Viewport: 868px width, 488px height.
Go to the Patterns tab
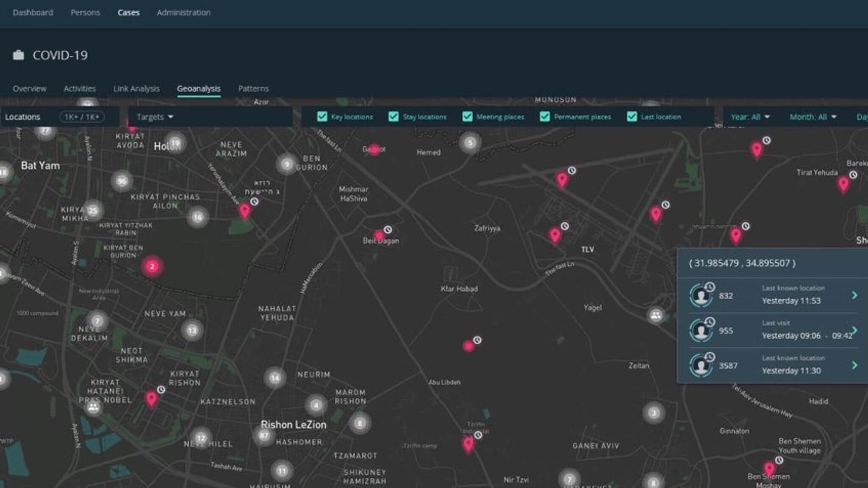point(253,89)
